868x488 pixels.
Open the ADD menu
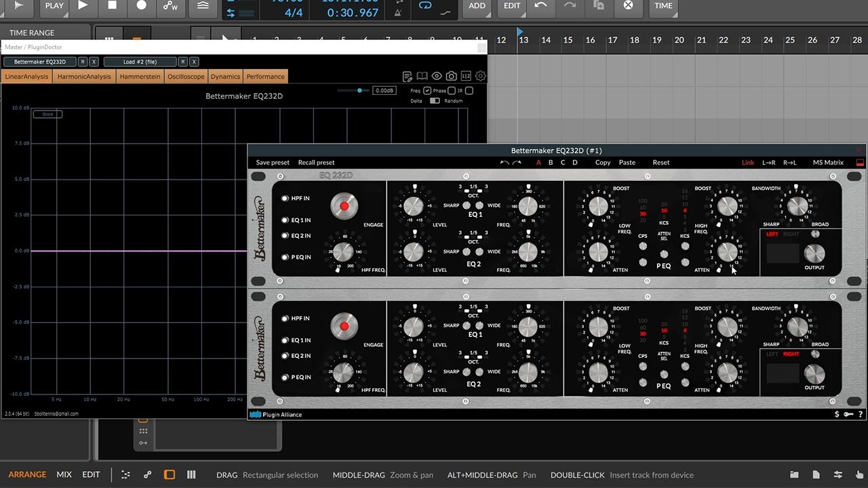tap(477, 5)
